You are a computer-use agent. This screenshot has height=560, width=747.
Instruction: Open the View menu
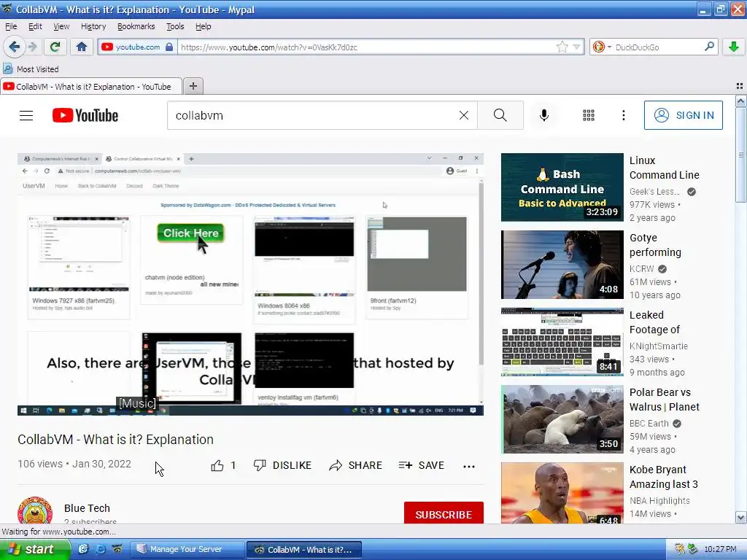click(x=61, y=27)
